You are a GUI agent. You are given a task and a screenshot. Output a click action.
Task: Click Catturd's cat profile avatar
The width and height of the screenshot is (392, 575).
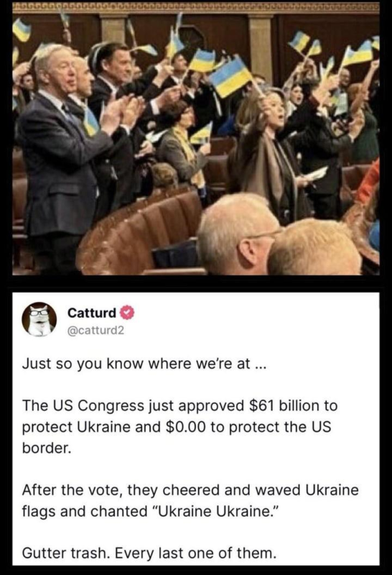coord(39,319)
